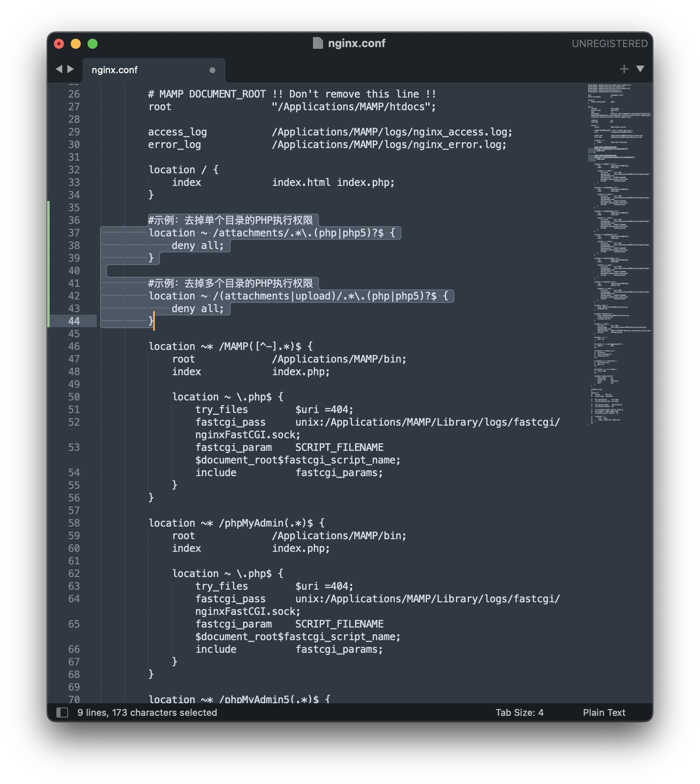Click 'index' on line 60

(x=186, y=548)
